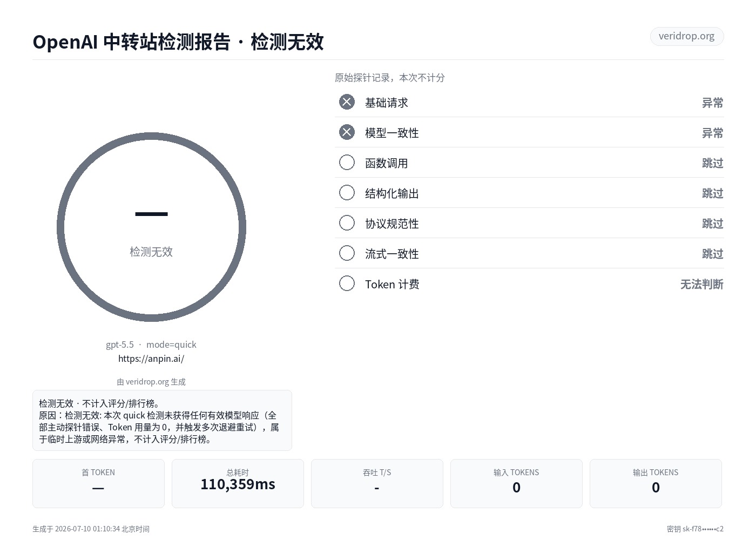
Task: Click the 检测无效 reason explanation box
Action: point(162,421)
